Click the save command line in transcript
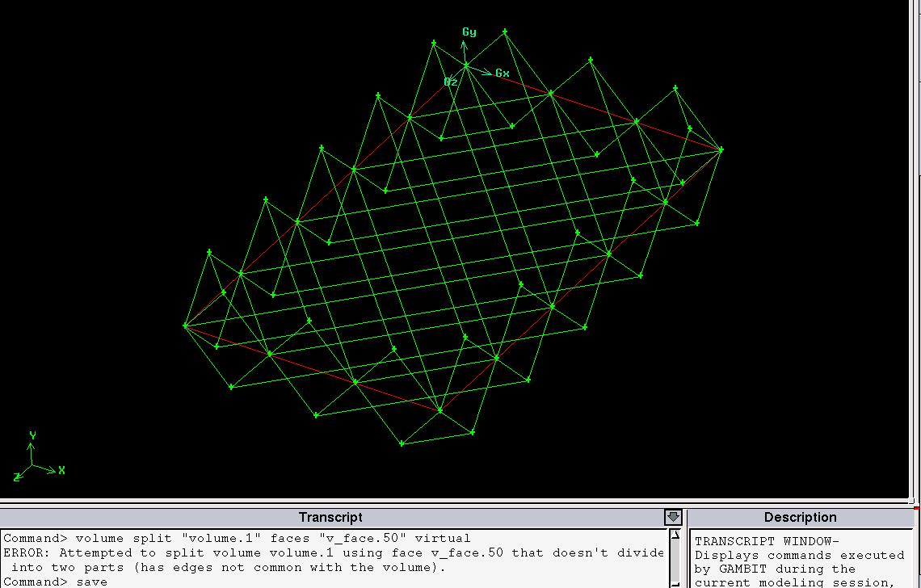This screenshot has height=588, width=921. pos(57,582)
